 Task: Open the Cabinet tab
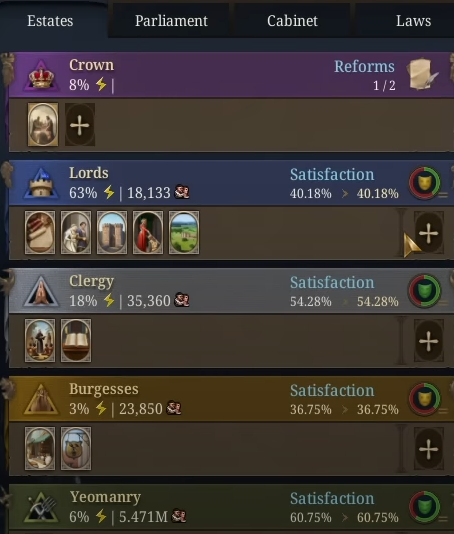click(292, 20)
